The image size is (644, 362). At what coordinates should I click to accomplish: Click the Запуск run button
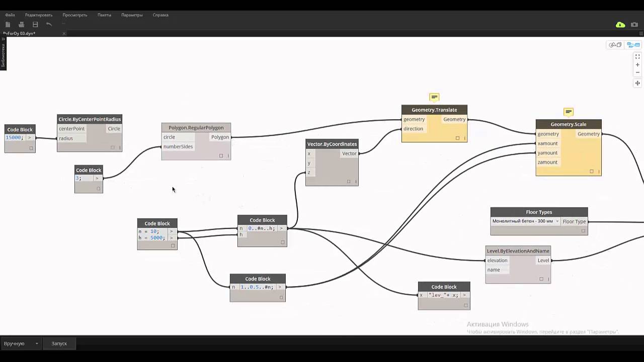tap(59, 343)
